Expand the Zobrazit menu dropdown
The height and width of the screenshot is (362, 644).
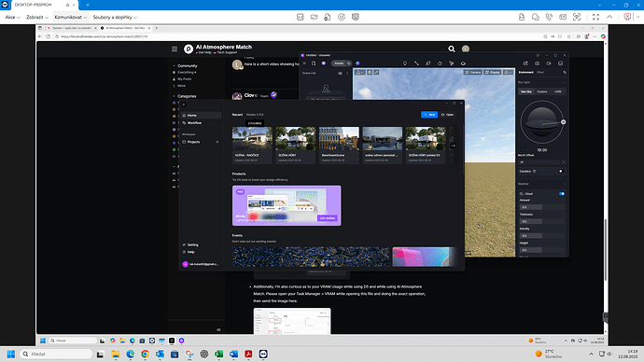point(37,17)
